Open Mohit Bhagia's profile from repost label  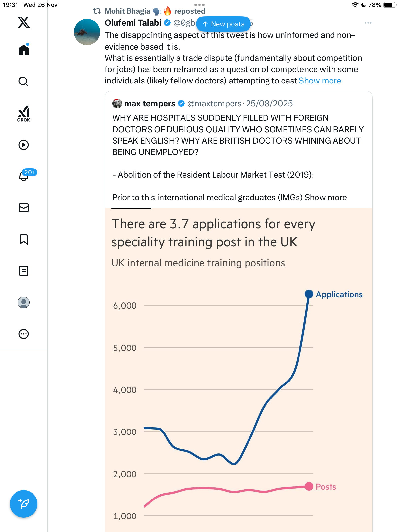(127, 11)
